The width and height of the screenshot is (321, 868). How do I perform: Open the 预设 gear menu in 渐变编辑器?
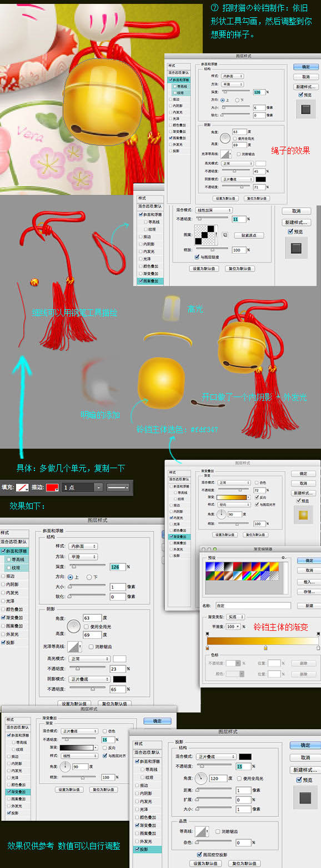pyautogui.click(x=283, y=557)
